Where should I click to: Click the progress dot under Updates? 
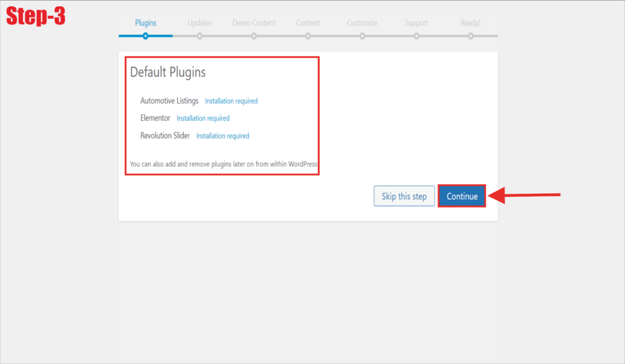200,36
